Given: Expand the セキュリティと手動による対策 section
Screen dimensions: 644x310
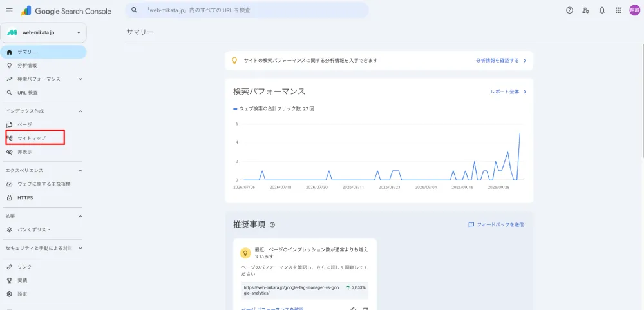Looking at the screenshot, I should point(80,248).
